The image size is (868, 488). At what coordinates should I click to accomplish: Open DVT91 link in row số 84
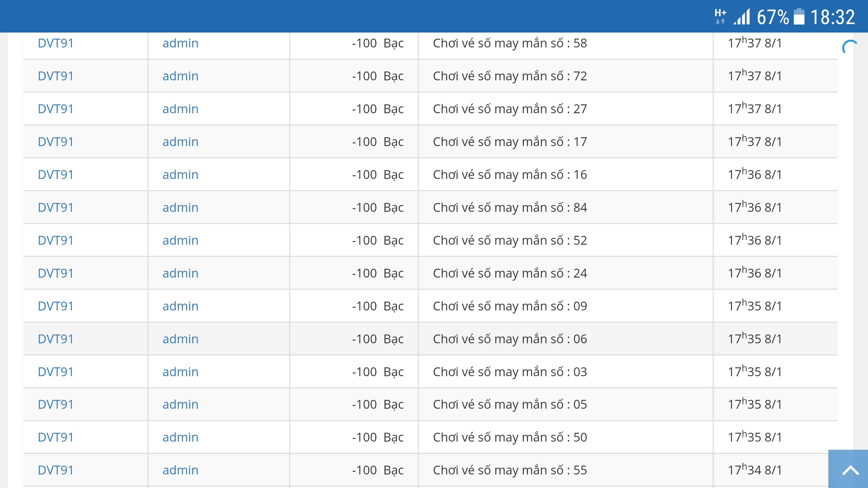56,208
